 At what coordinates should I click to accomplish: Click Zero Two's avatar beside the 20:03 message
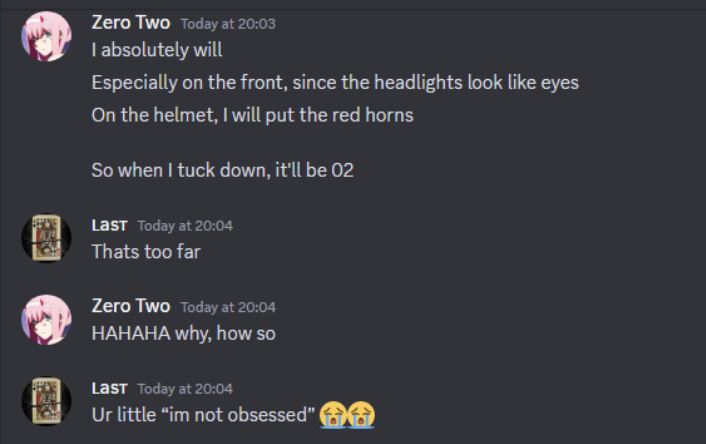coord(46,38)
